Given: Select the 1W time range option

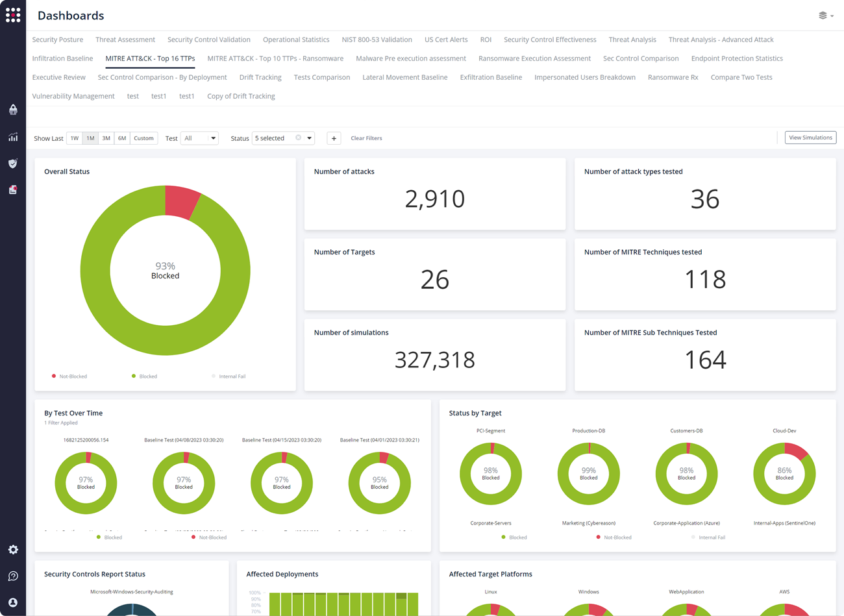Looking at the screenshot, I should click(x=75, y=138).
